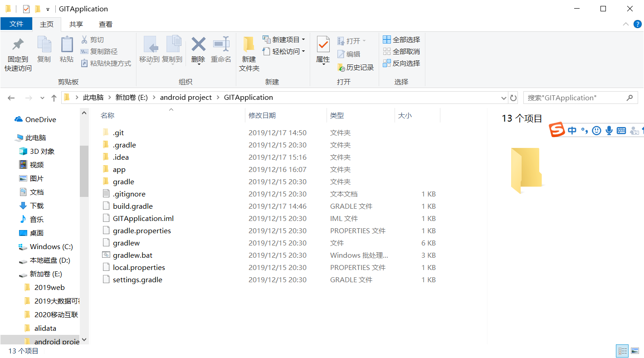The width and height of the screenshot is (644, 358).
Task: Refresh the current folder view
Action: pyautogui.click(x=513, y=98)
